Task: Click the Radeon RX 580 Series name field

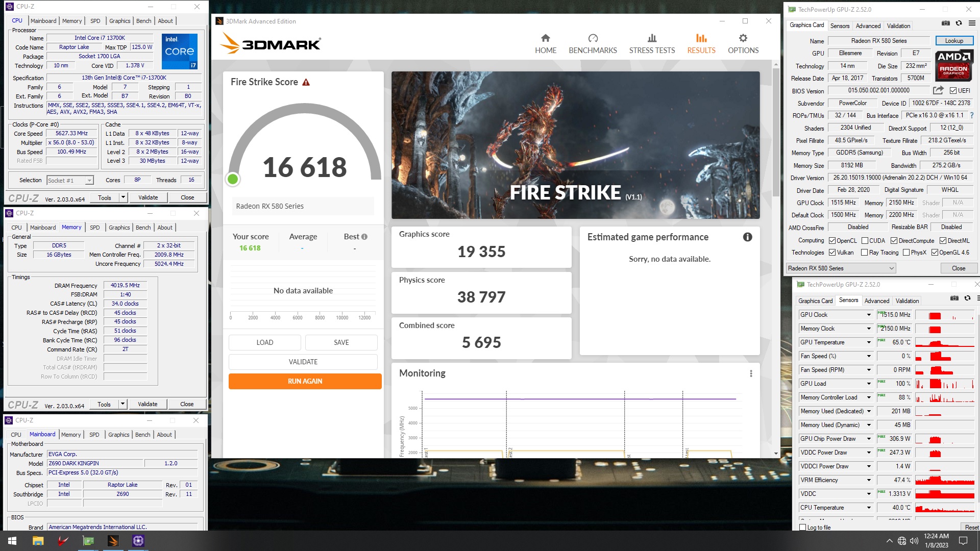Action: (879, 41)
